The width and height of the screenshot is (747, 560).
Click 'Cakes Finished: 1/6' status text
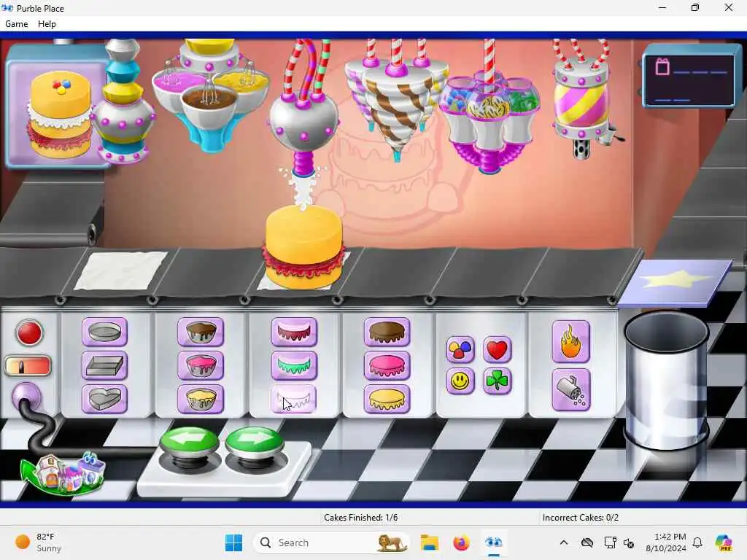(360, 518)
